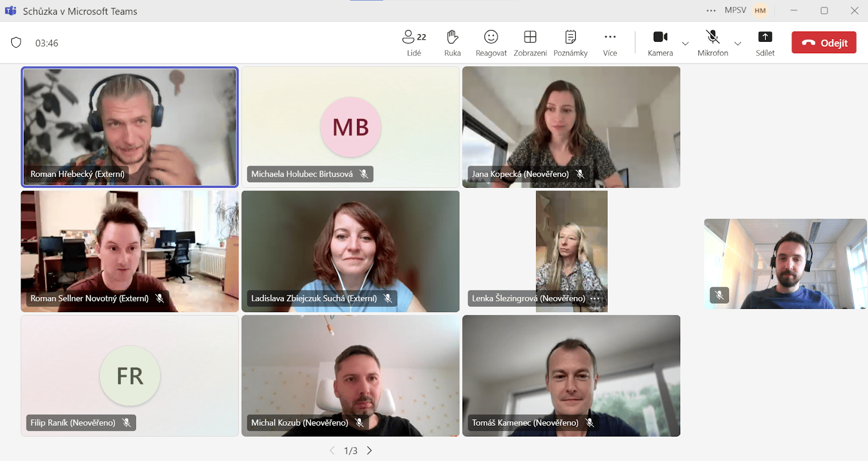Raise hand with the Ruka icon
This screenshot has width=868, height=461.
point(452,43)
